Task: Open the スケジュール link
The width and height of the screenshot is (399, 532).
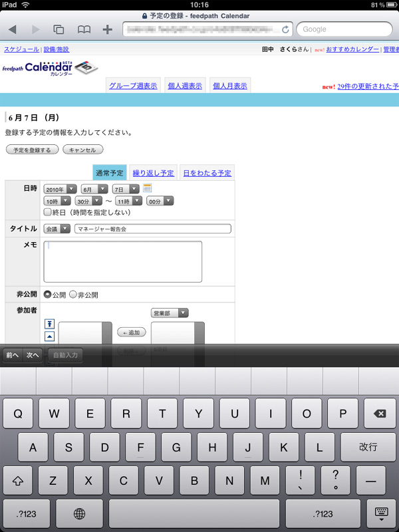Action: [x=21, y=49]
